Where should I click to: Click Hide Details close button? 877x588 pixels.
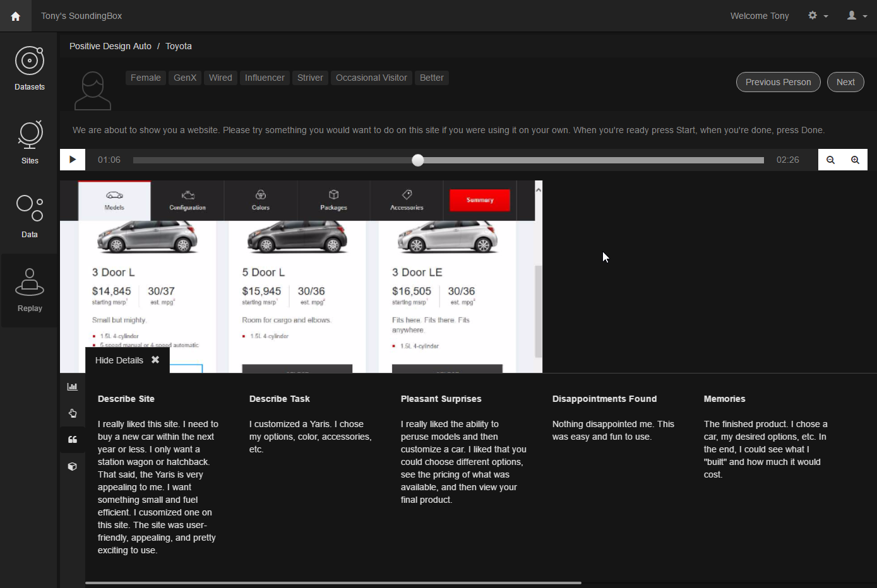[x=155, y=360]
